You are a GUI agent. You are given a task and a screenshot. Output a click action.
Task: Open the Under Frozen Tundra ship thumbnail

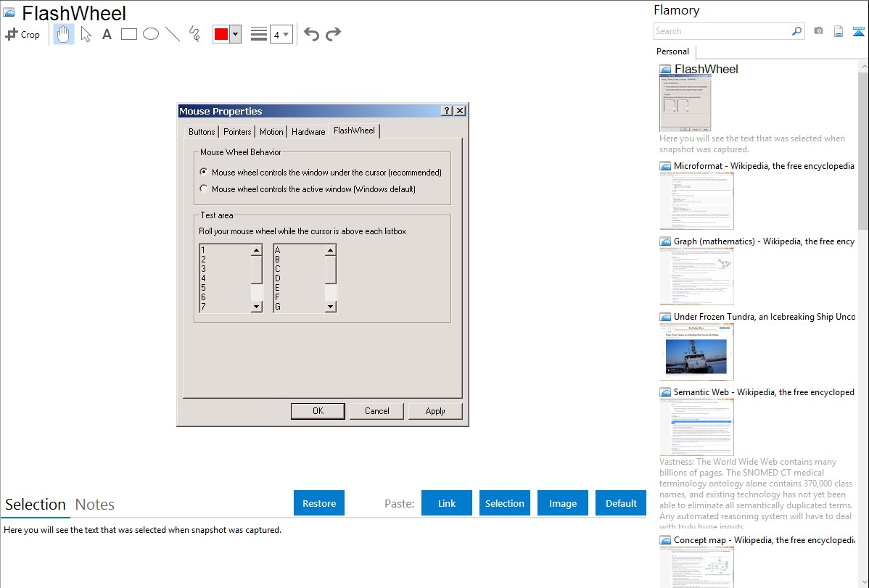click(x=696, y=352)
